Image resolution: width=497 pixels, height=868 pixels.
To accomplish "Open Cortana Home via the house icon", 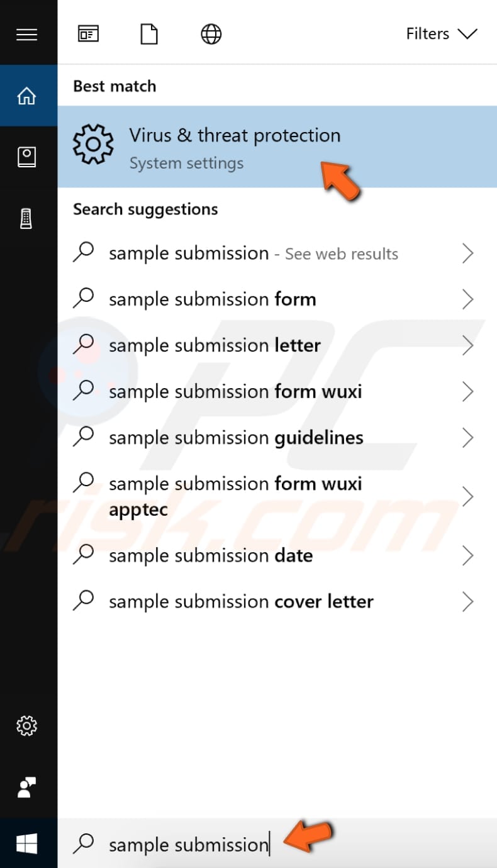I will [x=27, y=95].
